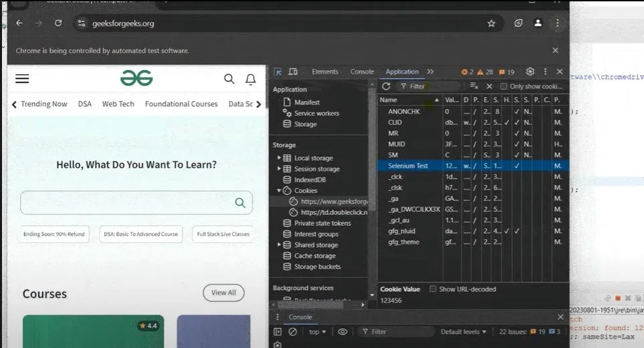Viewport: 644px width, 348px height.
Task: Refresh the cookies table
Action: click(386, 86)
